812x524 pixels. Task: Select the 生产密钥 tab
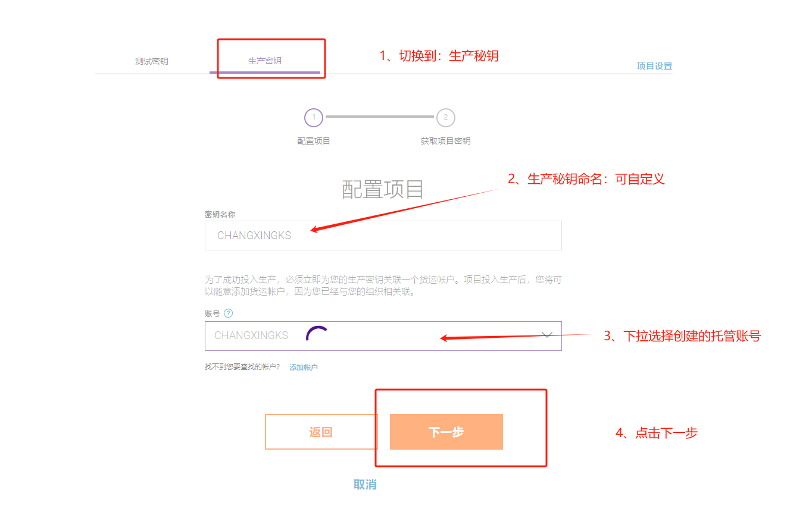[264, 61]
